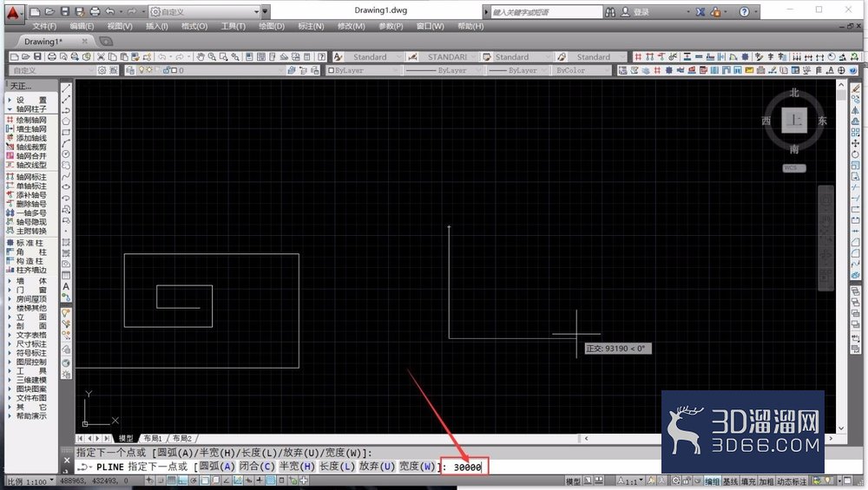Image resolution: width=868 pixels, height=490 pixels.
Task: Click Cut scissors icon in standard toolbar
Action: pos(101,57)
